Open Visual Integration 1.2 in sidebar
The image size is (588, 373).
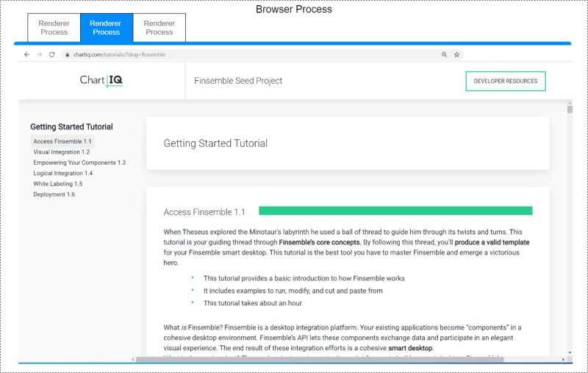point(62,152)
